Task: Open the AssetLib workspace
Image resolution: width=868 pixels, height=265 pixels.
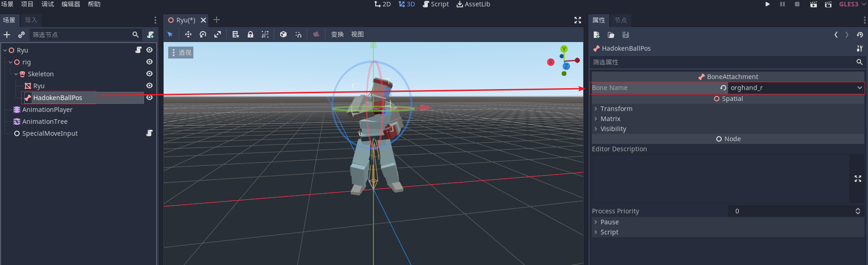Action: tap(473, 4)
